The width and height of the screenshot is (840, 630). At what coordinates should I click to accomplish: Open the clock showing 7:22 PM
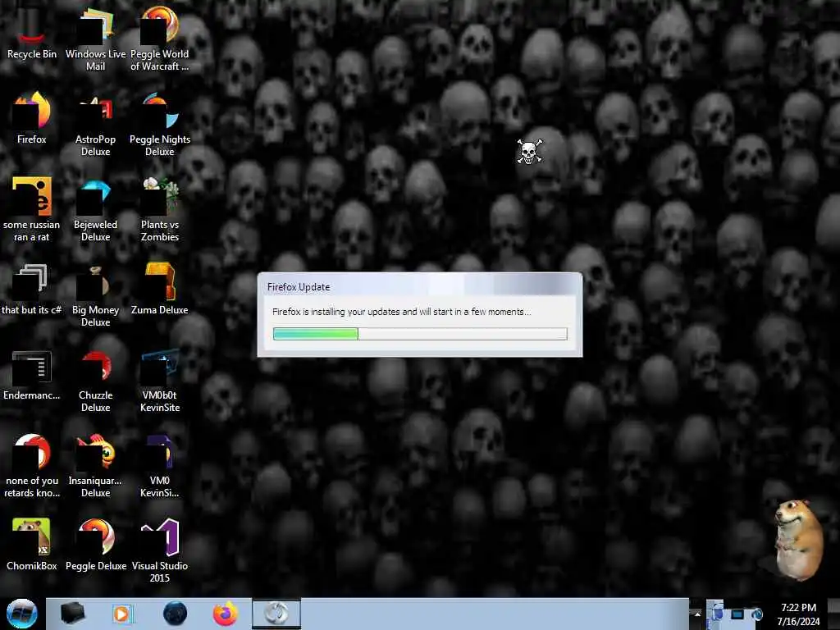(798, 614)
